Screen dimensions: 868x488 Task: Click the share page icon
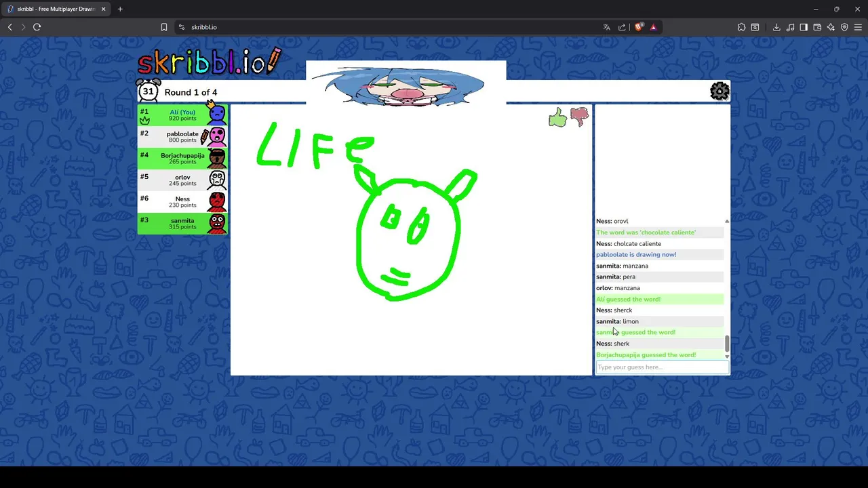coord(622,27)
